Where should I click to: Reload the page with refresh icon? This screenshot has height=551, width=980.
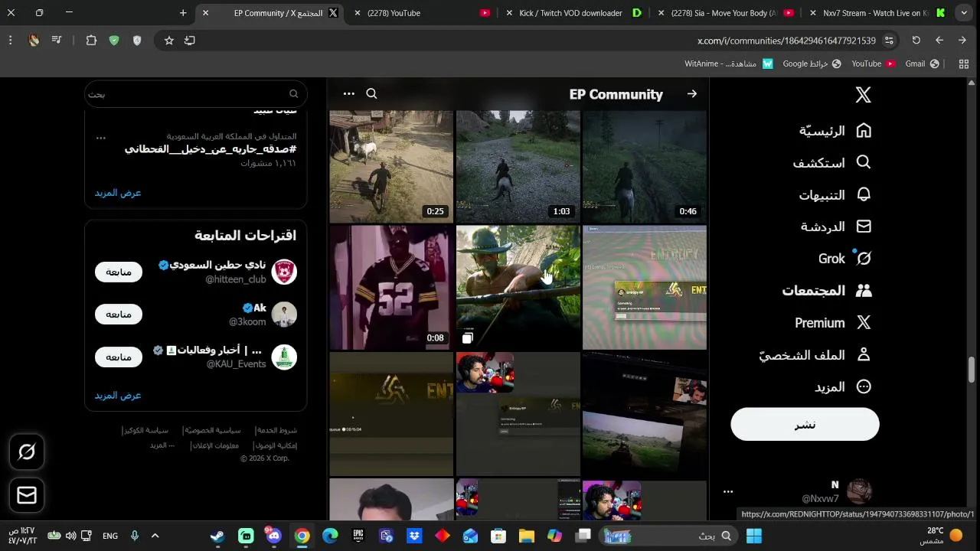coord(916,40)
